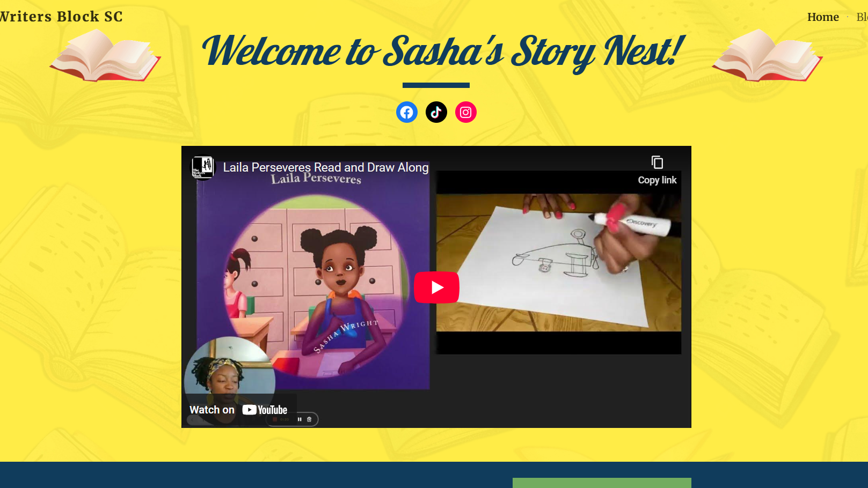The image size is (868, 488).
Task: Open the partially visible Bl… menu item
Action: coord(862,17)
